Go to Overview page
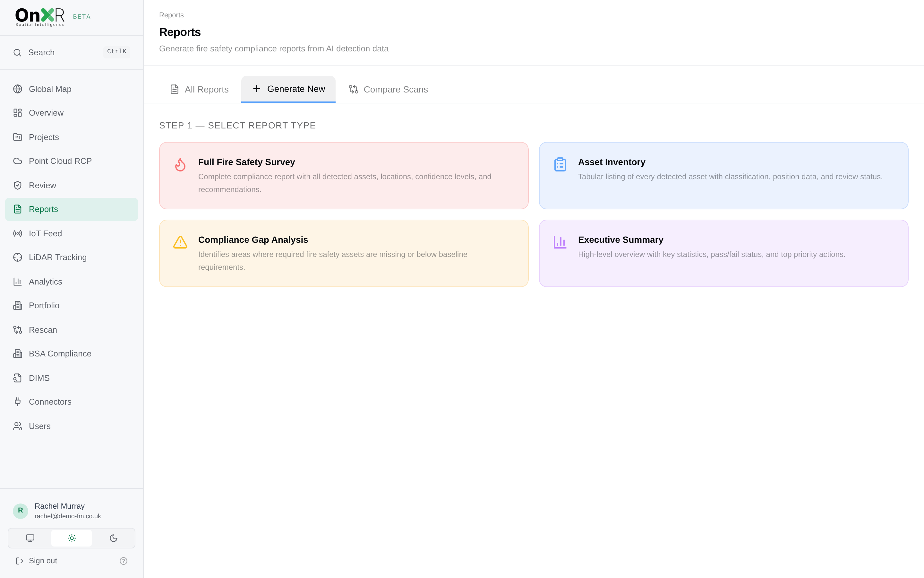 [72, 113]
